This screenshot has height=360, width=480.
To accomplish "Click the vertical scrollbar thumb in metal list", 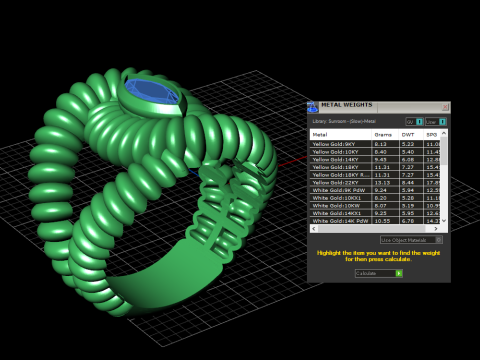I will [444, 150].
